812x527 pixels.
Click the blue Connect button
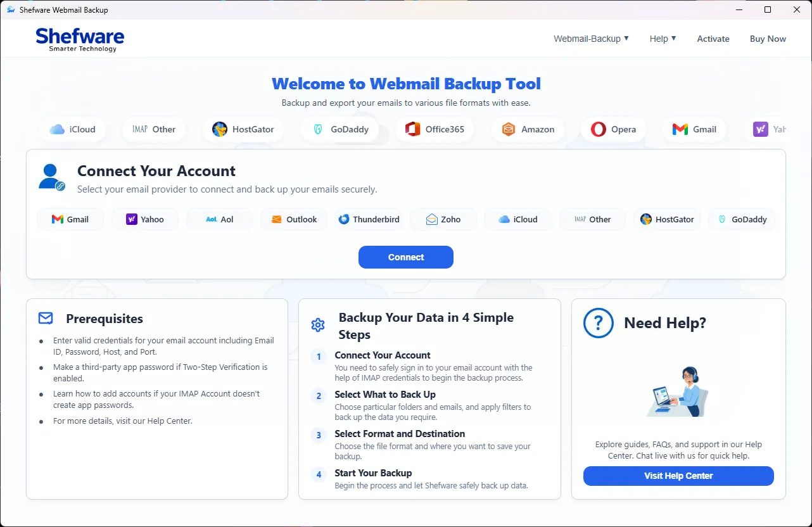pyautogui.click(x=406, y=257)
